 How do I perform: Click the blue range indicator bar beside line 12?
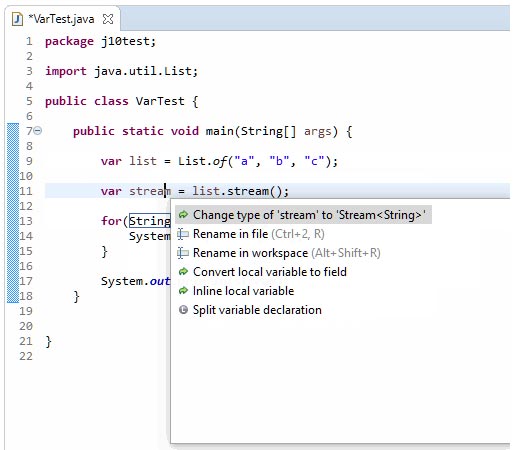[13, 206]
